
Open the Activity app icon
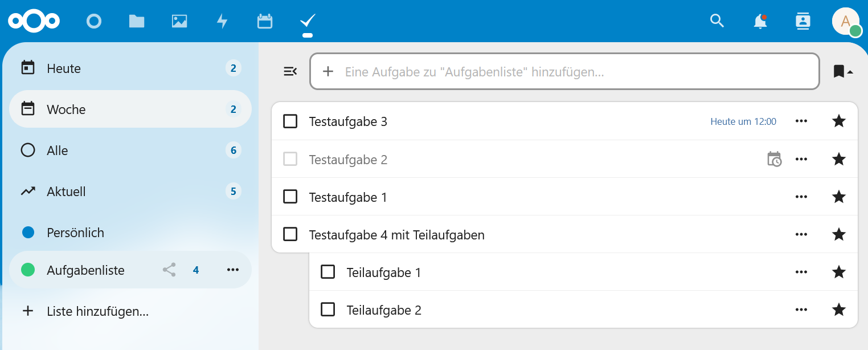click(x=222, y=21)
